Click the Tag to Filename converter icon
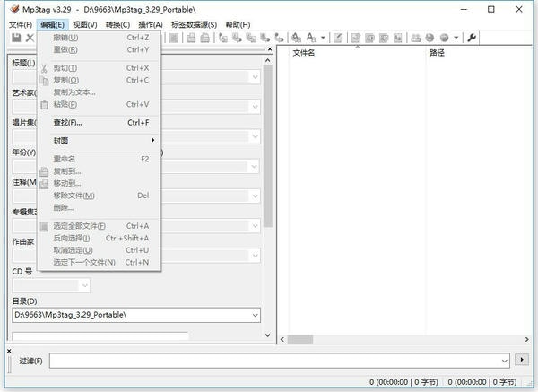538x392 pixels. point(223,38)
